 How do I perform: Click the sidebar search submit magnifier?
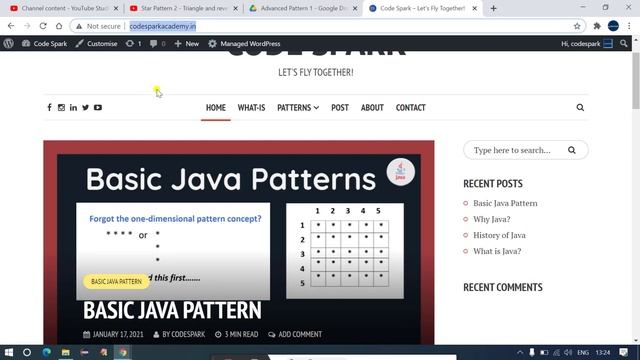pos(571,150)
